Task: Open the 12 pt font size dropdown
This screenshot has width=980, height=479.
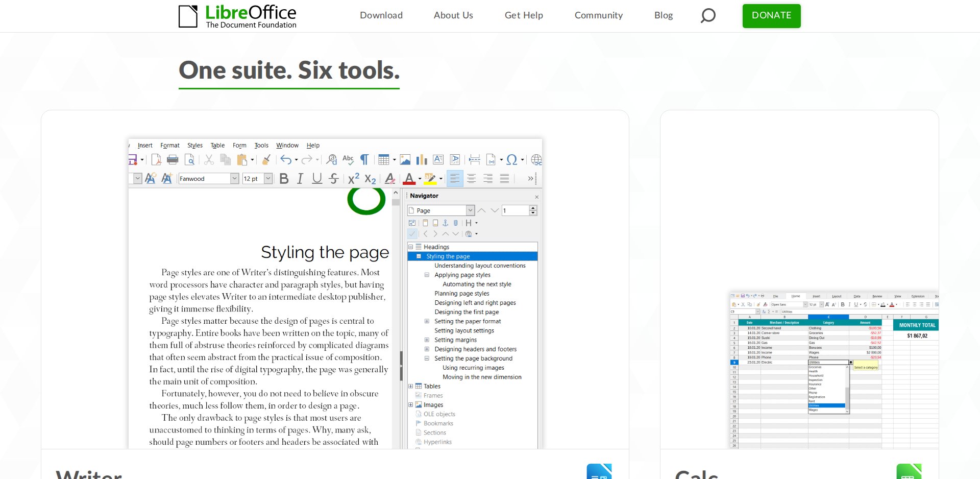Action: (x=268, y=178)
